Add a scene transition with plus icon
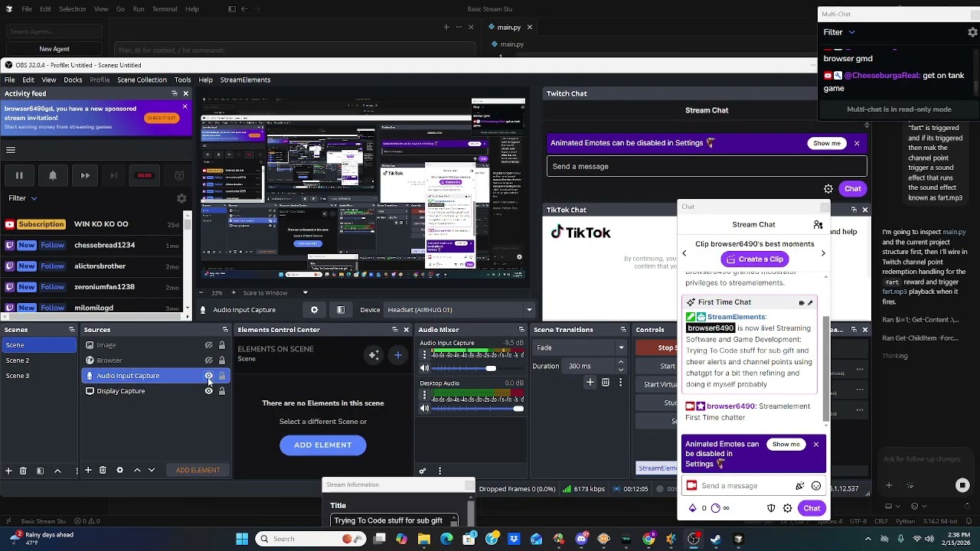This screenshot has width=980, height=551. (590, 382)
